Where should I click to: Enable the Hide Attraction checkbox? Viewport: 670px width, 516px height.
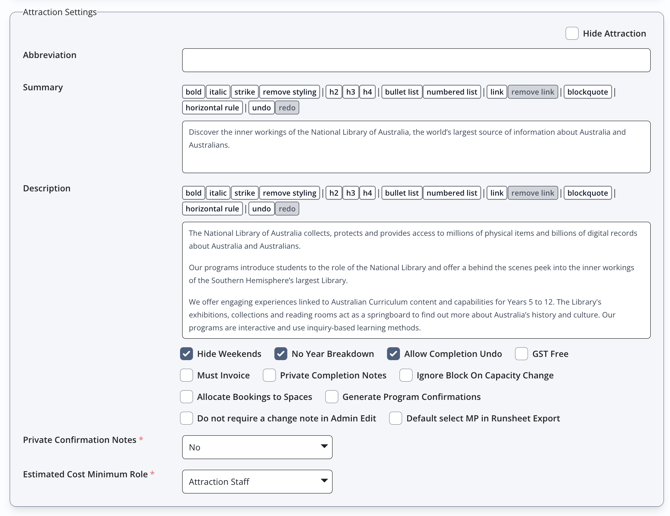pyautogui.click(x=572, y=33)
